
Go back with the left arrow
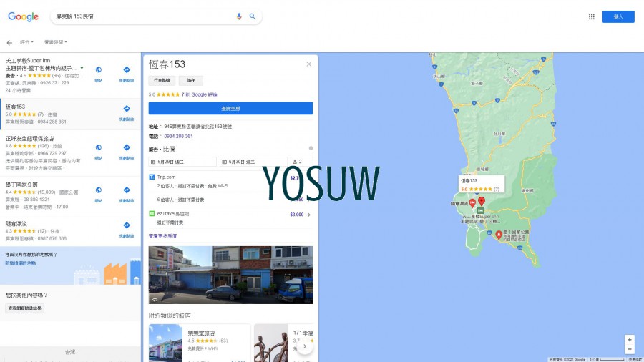[x=9, y=43]
